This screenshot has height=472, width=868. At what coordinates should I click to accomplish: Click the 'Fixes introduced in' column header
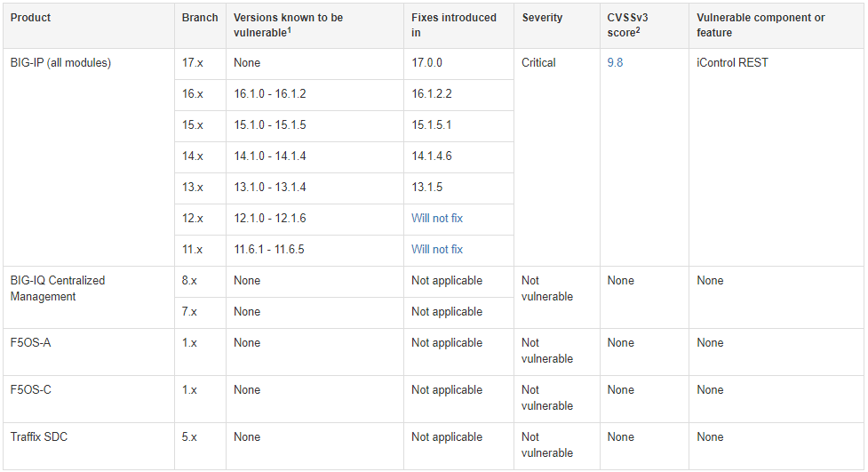click(453, 25)
